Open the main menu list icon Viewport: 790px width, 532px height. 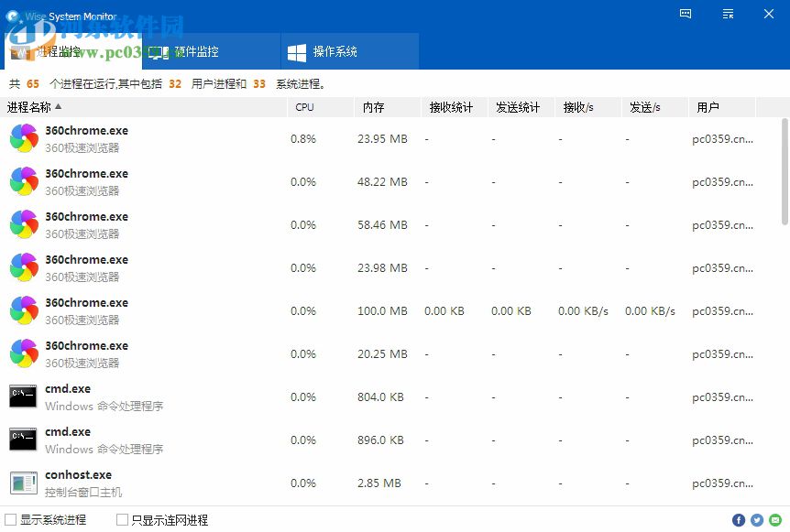728,14
